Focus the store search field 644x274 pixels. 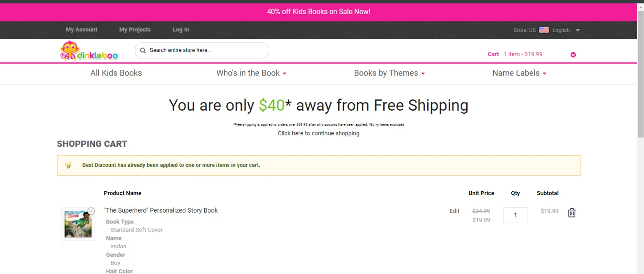[x=206, y=50]
